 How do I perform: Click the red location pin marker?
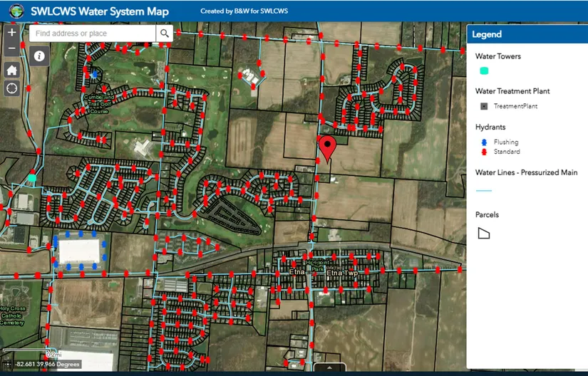tap(327, 150)
